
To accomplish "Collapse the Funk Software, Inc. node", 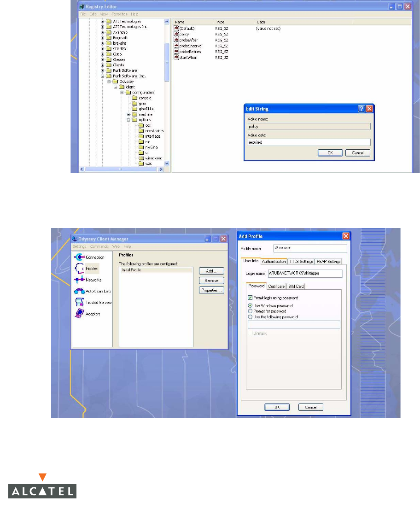I will pyautogui.click(x=102, y=76).
